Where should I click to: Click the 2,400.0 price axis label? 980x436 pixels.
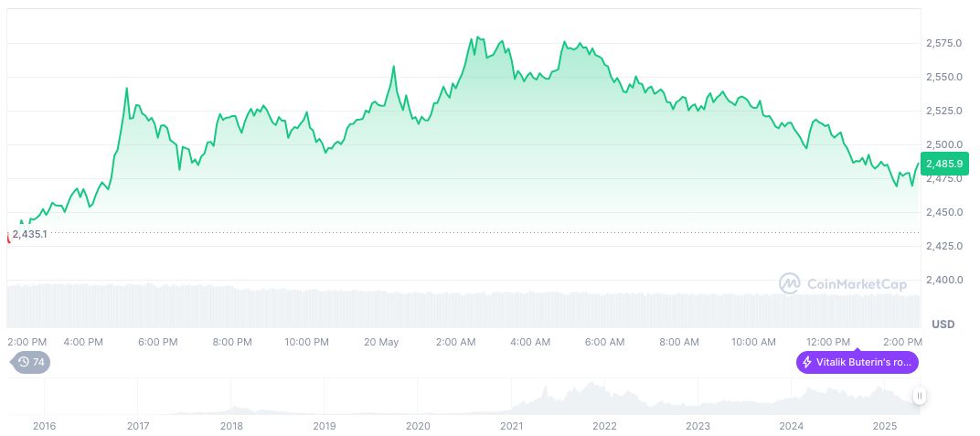pos(943,280)
